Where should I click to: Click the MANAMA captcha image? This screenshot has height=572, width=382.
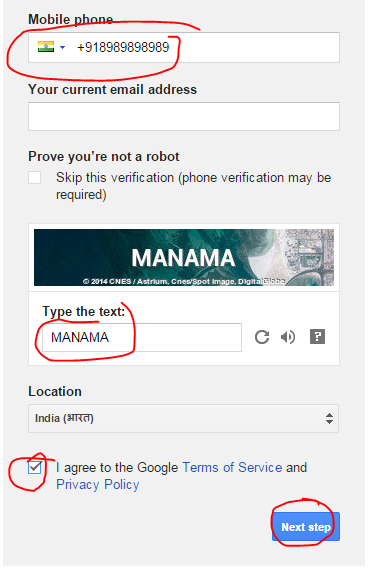(184, 258)
